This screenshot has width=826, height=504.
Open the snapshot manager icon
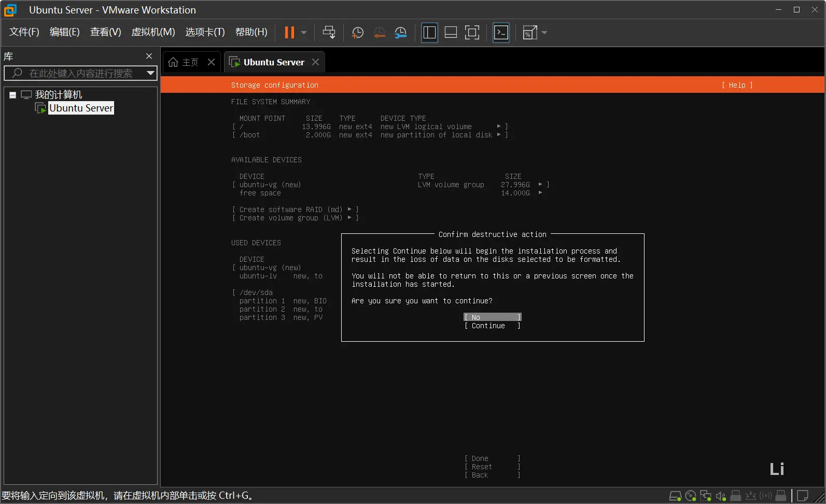click(x=400, y=33)
